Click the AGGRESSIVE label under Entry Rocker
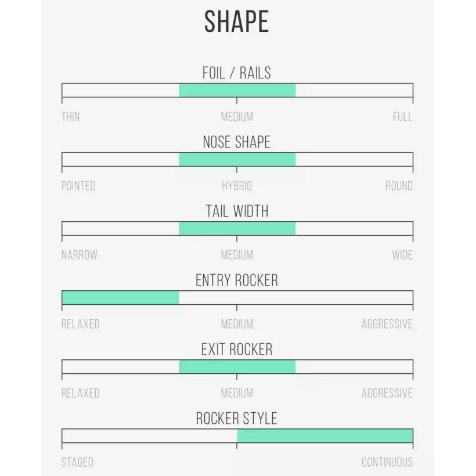This screenshot has height=476, width=476. click(387, 324)
